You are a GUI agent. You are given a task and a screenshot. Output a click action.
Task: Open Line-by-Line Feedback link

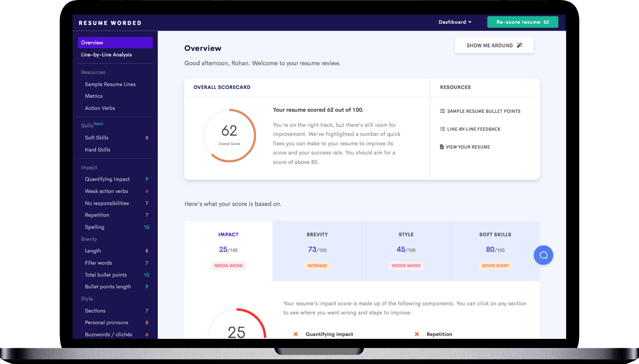click(474, 129)
